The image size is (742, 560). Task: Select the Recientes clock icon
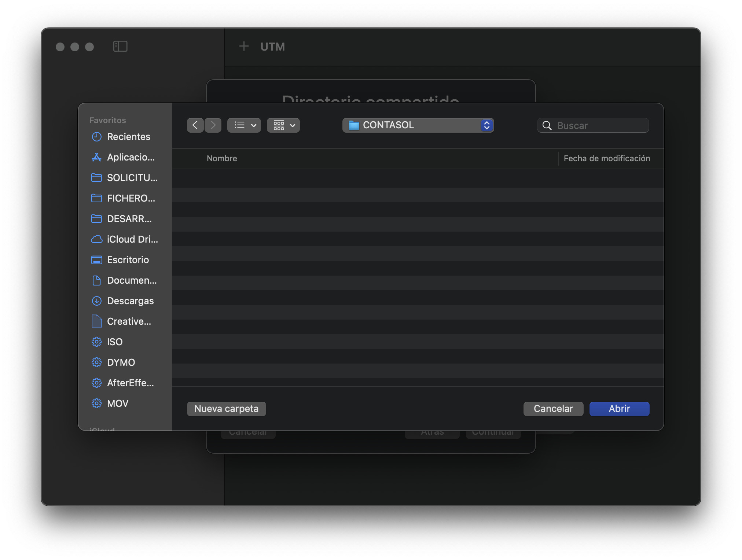pyautogui.click(x=96, y=137)
